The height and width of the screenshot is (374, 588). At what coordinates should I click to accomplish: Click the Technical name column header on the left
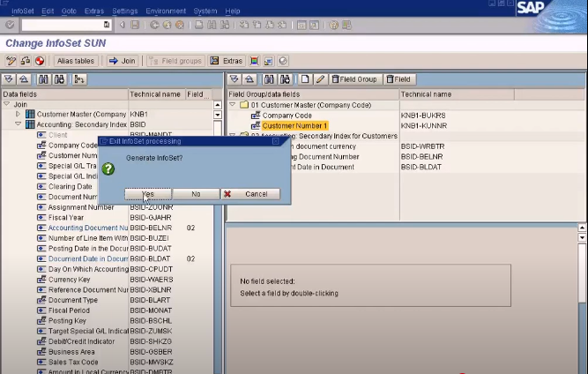pos(155,94)
